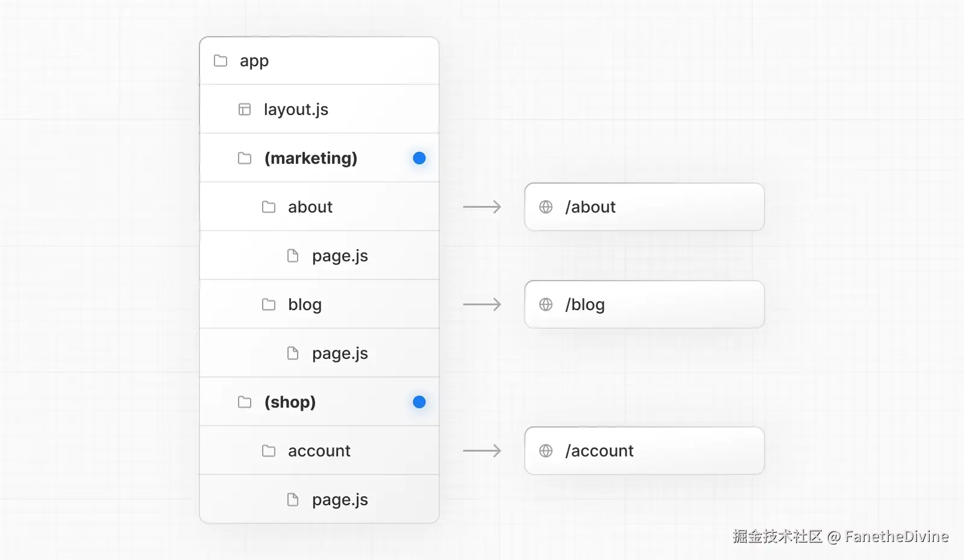Select the (marketing) route group label
Image resolution: width=964 pixels, height=560 pixels.
click(311, 158)
